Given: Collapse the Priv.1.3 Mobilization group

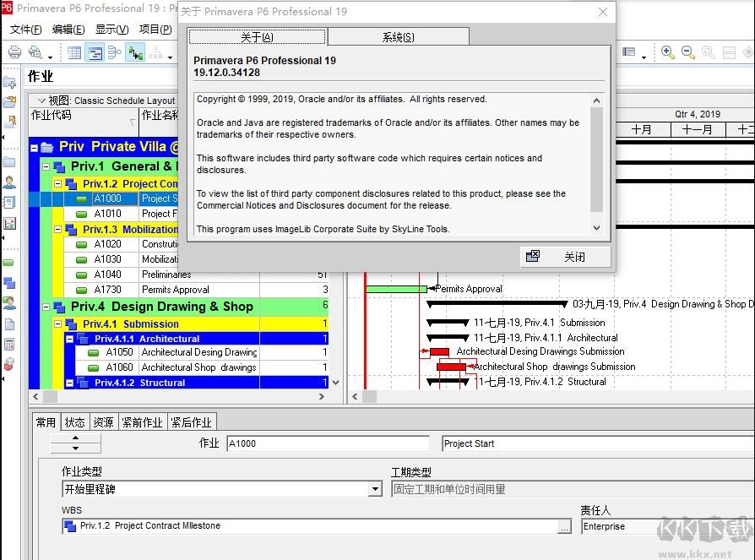Looking at the screenshot, I should [x=57, y=229].
